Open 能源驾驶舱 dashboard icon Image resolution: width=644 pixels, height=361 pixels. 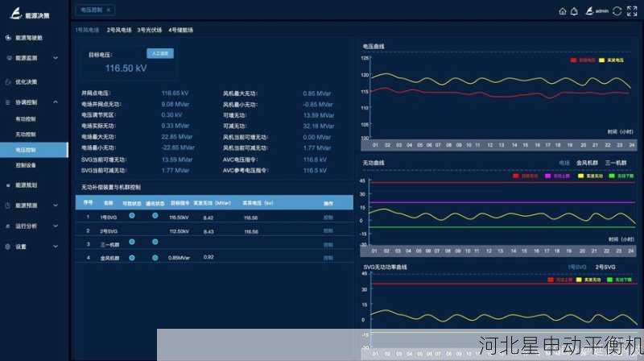(x=8, y=38)
